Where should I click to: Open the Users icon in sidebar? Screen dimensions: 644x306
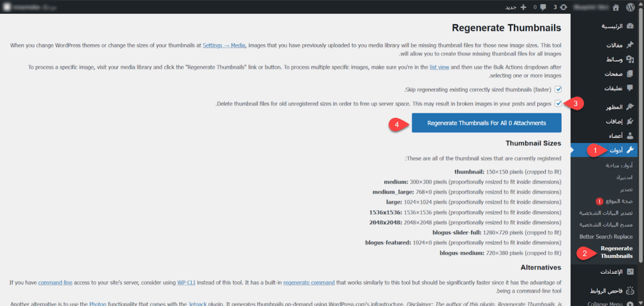pyautogui.click(x=630, y=135)
